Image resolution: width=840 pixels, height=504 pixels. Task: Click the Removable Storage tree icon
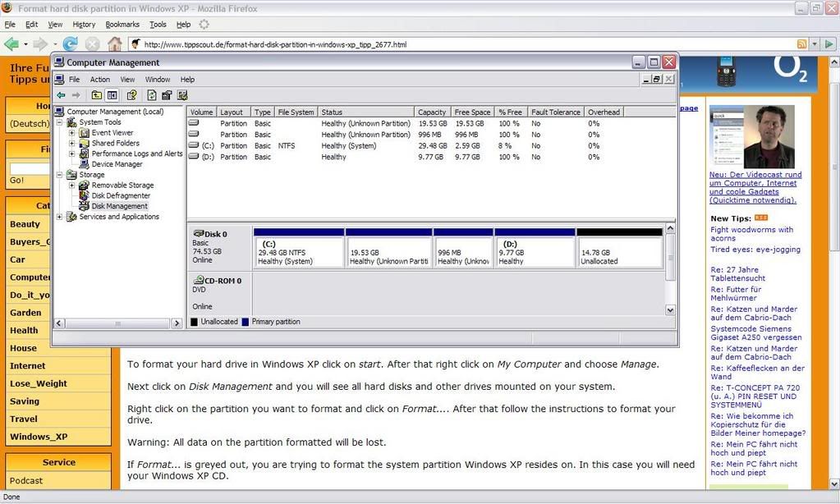pyautogui.click(x=84, y=186)
